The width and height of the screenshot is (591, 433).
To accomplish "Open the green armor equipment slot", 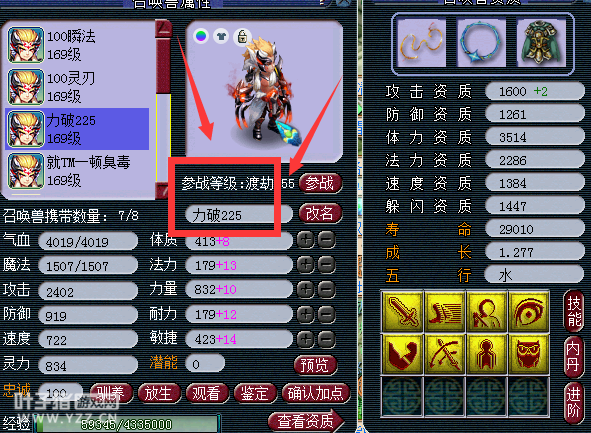I will (541, 42).
